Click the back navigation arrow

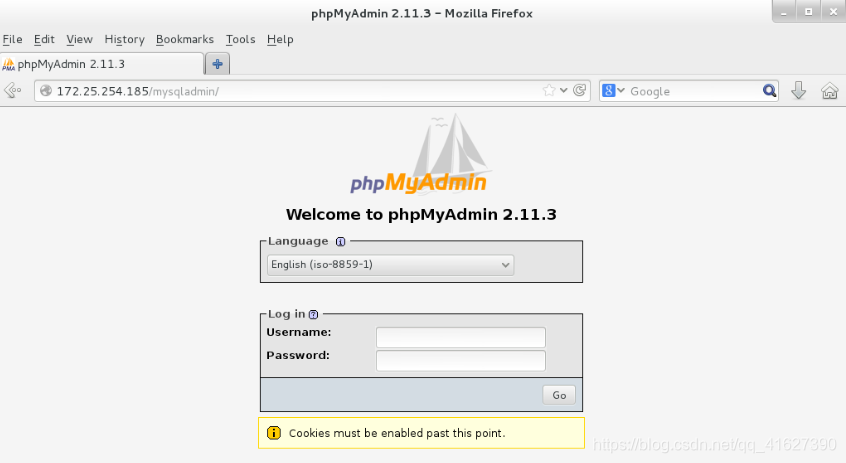[x=12, y=90]
